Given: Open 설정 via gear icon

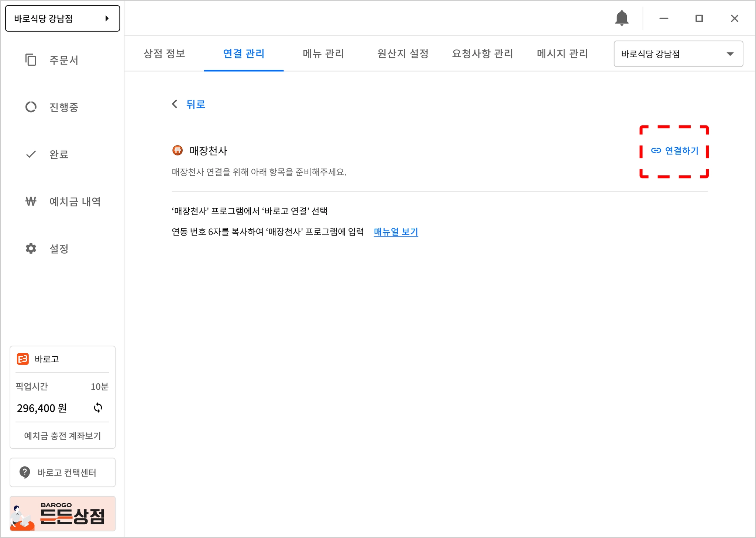Looking at the screenshot, I should [x=31, y=249].
